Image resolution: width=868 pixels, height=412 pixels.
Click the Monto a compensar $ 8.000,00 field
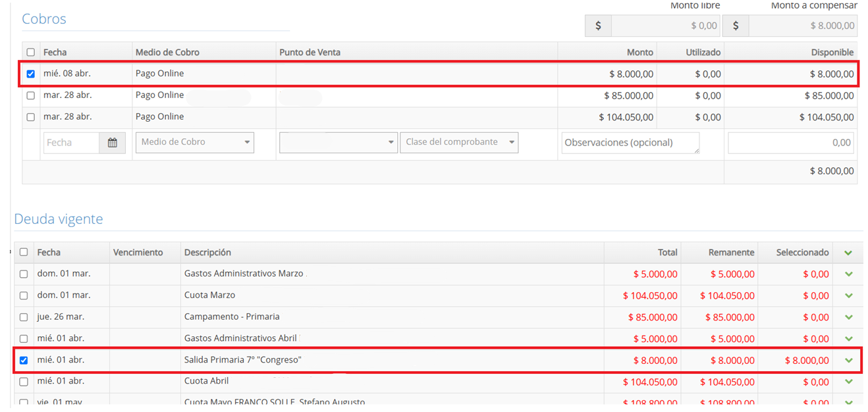pos(803,26)
